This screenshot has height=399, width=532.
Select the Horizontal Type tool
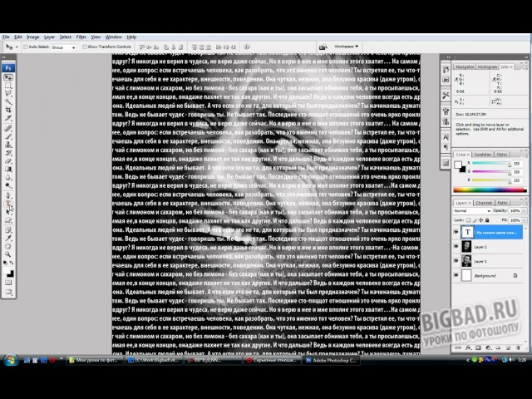coord(8,204)
